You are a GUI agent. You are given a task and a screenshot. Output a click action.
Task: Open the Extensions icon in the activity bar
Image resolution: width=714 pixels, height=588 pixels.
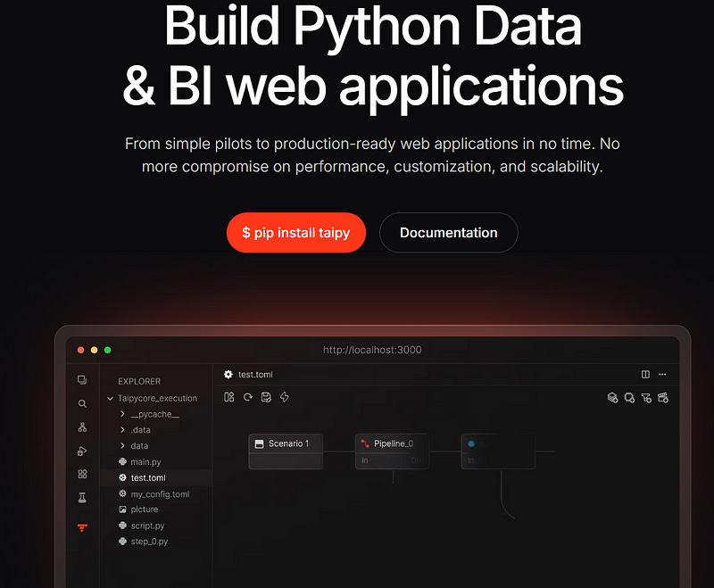pos(82,474)
